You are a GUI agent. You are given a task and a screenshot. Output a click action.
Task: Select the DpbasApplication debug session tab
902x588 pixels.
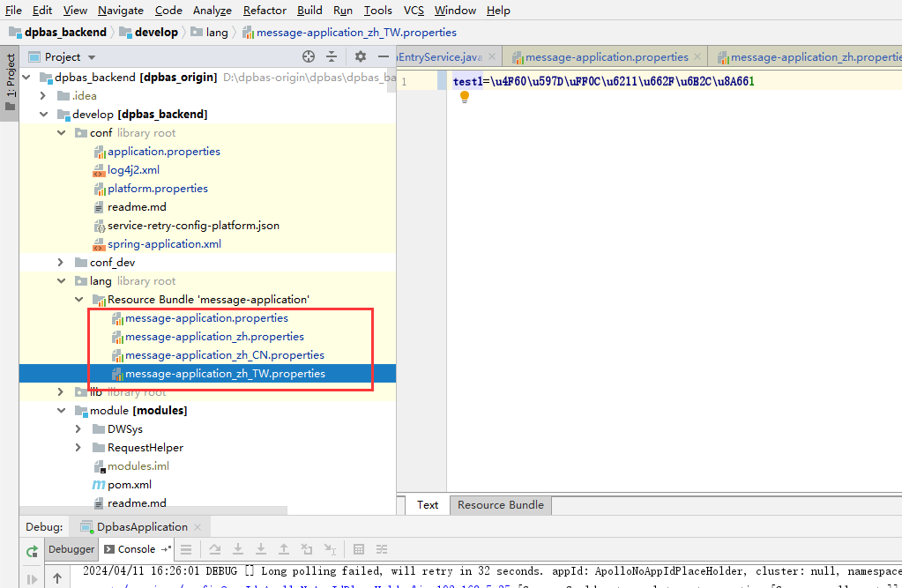pyautogui.click(x=141, y=527)
